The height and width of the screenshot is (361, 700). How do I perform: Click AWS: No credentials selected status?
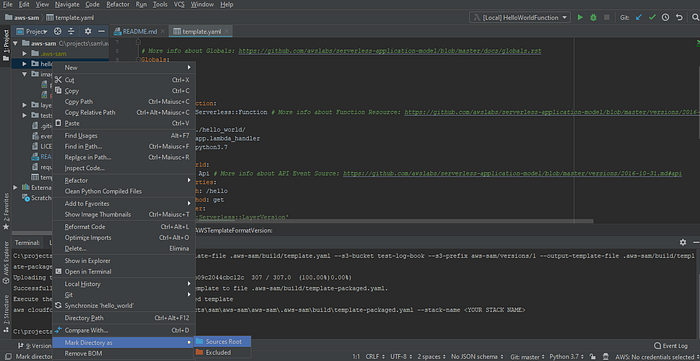click(x=658, y=357)
